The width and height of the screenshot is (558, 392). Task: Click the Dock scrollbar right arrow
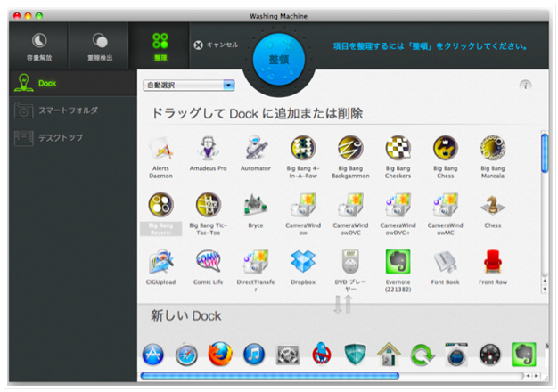[536, 376]
